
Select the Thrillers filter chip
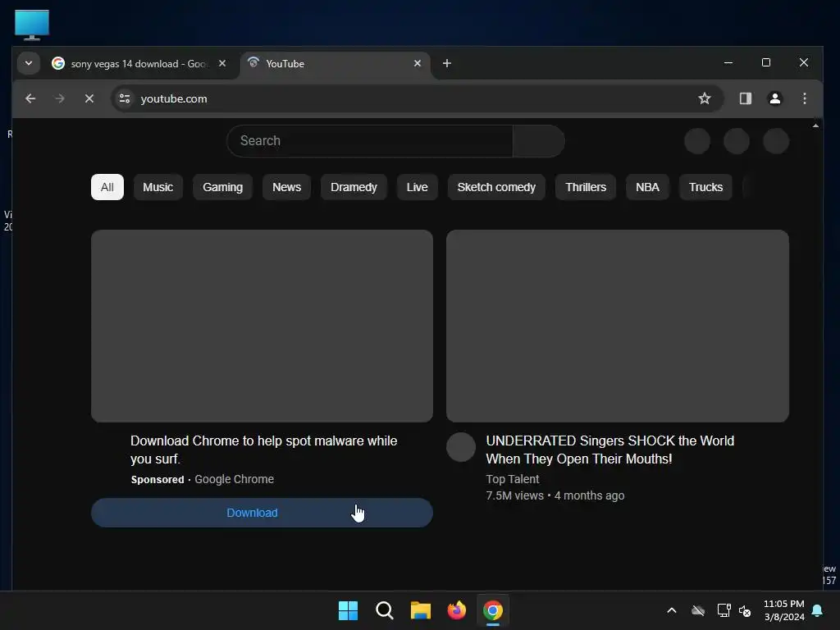coord(586,187)
